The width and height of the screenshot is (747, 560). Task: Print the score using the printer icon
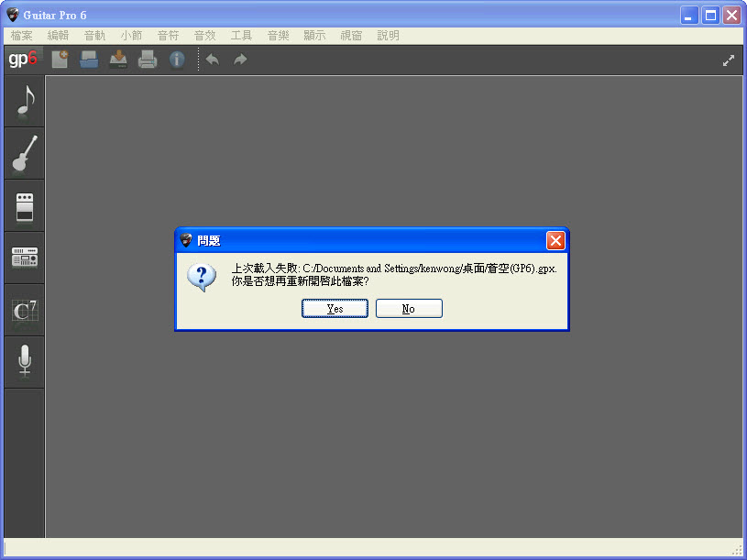pos(148,60)
